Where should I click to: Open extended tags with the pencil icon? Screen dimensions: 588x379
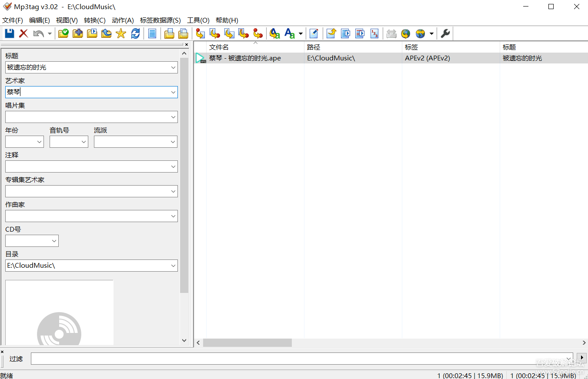point(314,33)
